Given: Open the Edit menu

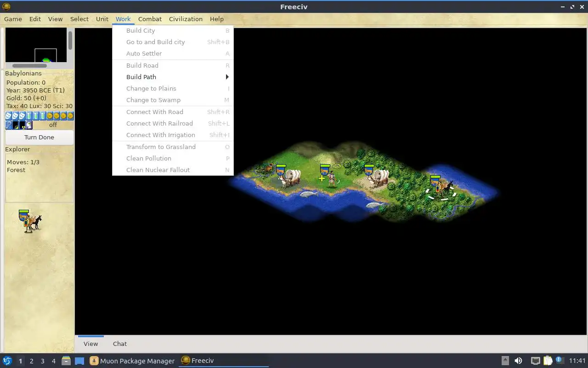Looking at the screenshot, I should coord(35,19).
